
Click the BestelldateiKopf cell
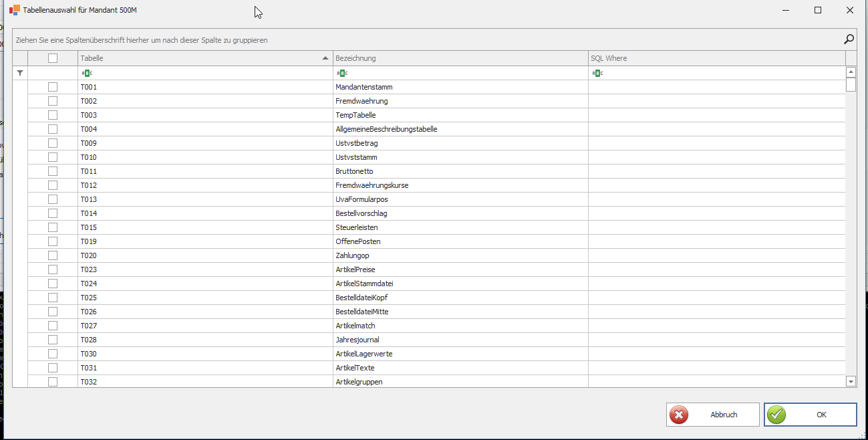click(460, 298)
